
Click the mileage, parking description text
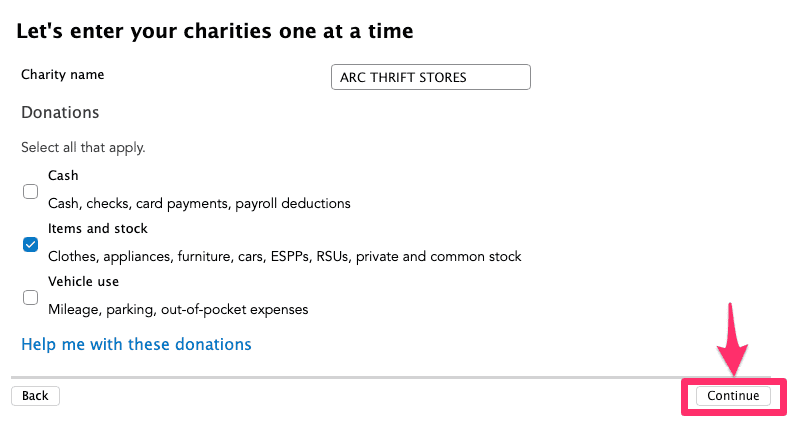coord(178,309)
